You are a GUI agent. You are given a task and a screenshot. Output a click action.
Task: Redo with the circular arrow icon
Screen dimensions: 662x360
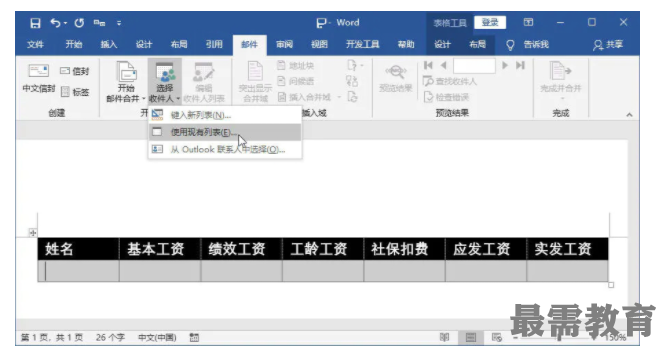click(x=79, y=23)
